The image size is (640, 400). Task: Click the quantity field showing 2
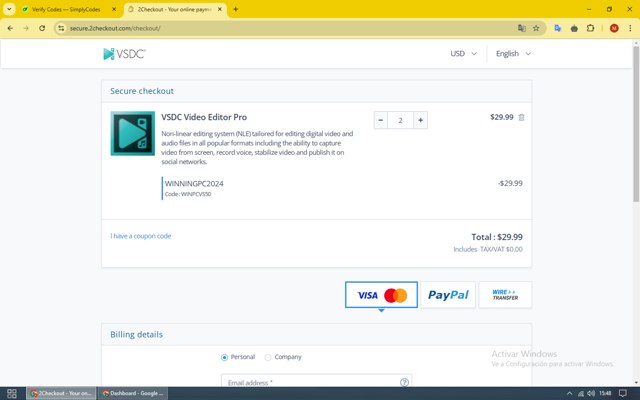click(400, 120)
